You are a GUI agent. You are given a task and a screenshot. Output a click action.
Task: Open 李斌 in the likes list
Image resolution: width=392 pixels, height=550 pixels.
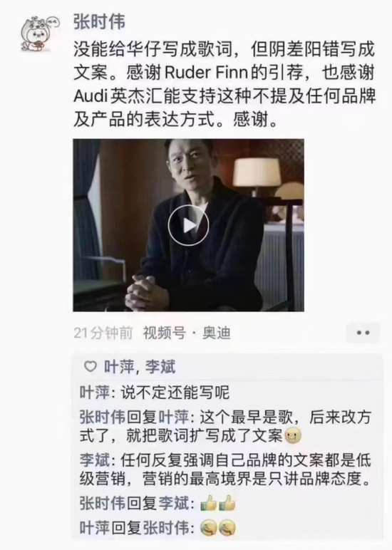coord(160,367)
